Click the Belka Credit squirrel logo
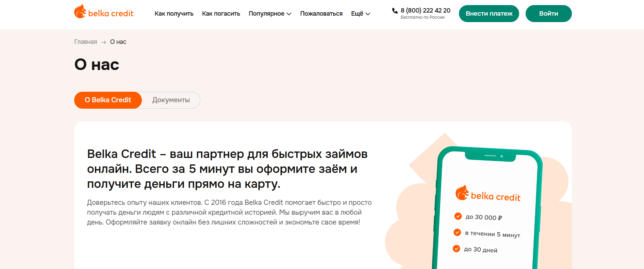This screenshot has width=644, height=269. (x=104, y=12)
